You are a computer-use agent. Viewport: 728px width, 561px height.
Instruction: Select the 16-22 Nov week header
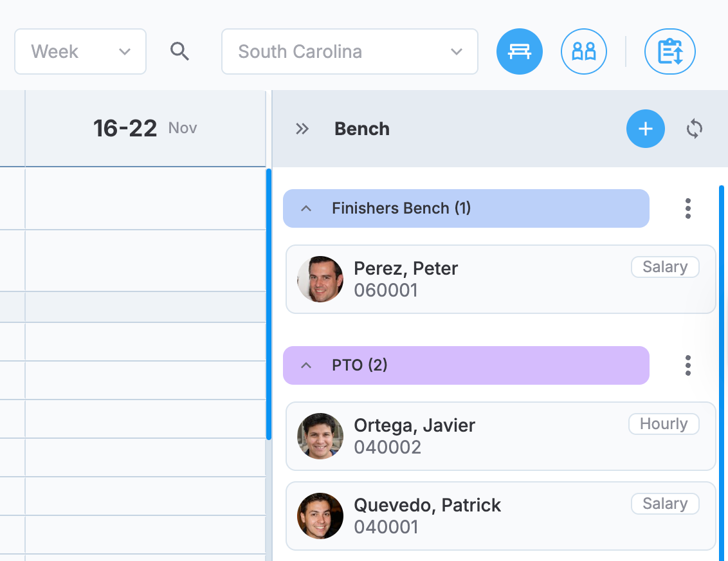[145, 128]
